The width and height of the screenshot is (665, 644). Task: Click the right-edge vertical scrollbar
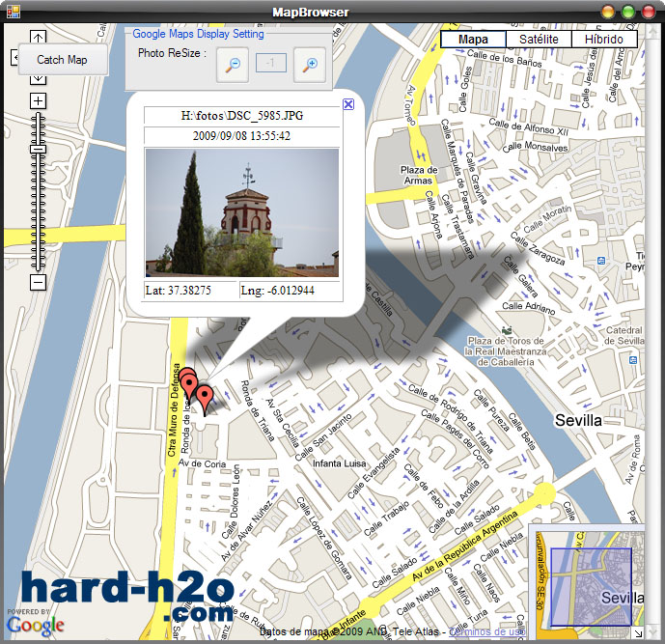[x=651, y=331]
